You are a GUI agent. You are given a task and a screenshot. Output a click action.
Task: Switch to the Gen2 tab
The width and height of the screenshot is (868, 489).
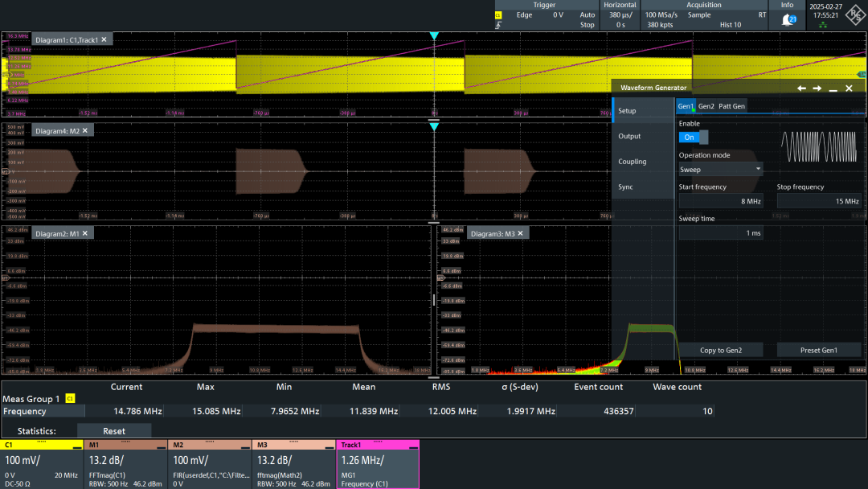pyautogui.click(x=706, y=106)
